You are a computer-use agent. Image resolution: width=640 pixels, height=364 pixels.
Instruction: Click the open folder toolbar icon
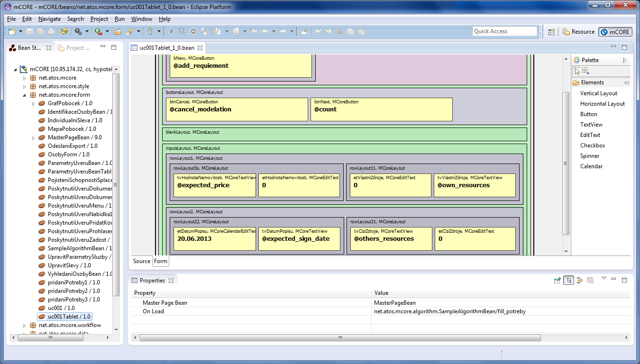pos(118,31)
